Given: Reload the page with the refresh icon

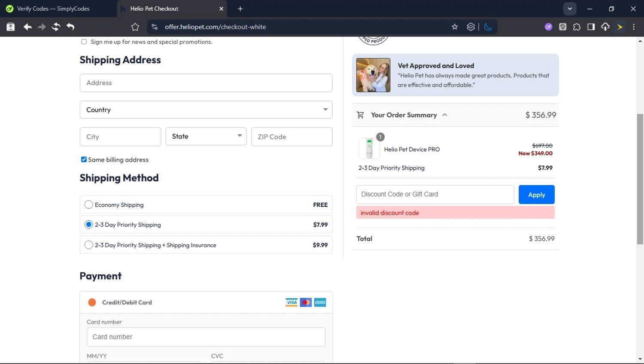Looking at the screenshot, I should [x=56, y=27].
